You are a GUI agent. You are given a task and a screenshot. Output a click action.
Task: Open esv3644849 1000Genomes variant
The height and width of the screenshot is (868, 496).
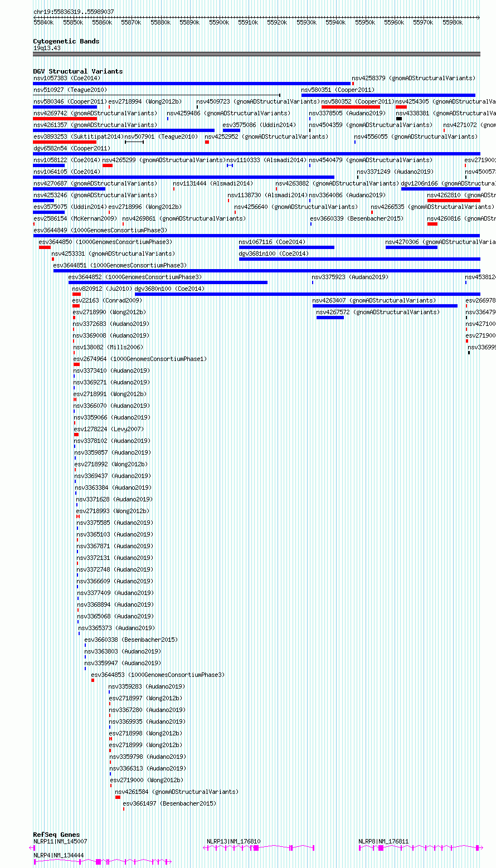[100, 230]
